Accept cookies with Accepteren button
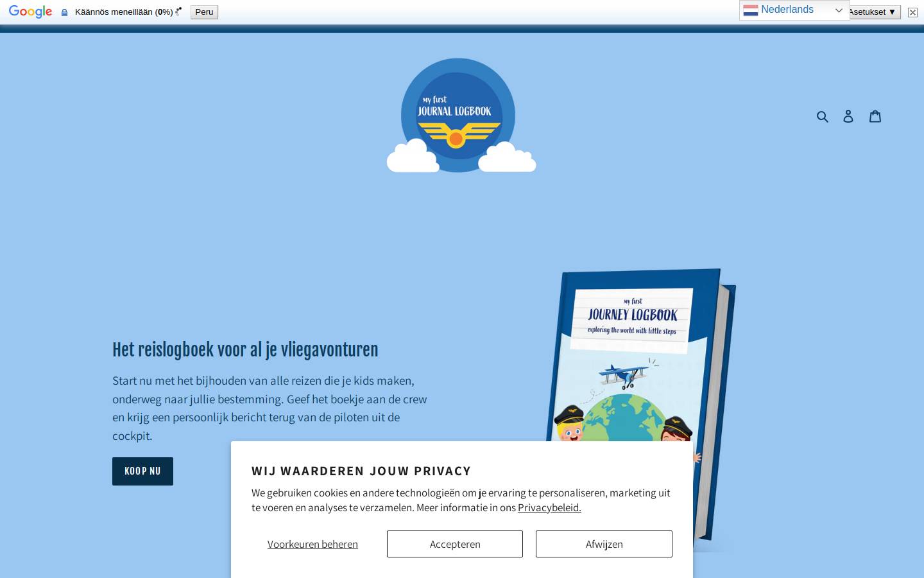 (455, 544)
